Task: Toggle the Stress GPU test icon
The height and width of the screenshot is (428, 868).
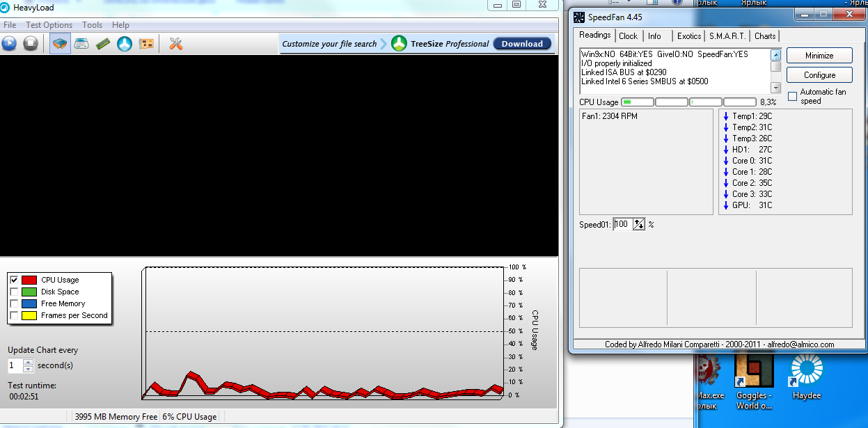Action: [146, 44]
